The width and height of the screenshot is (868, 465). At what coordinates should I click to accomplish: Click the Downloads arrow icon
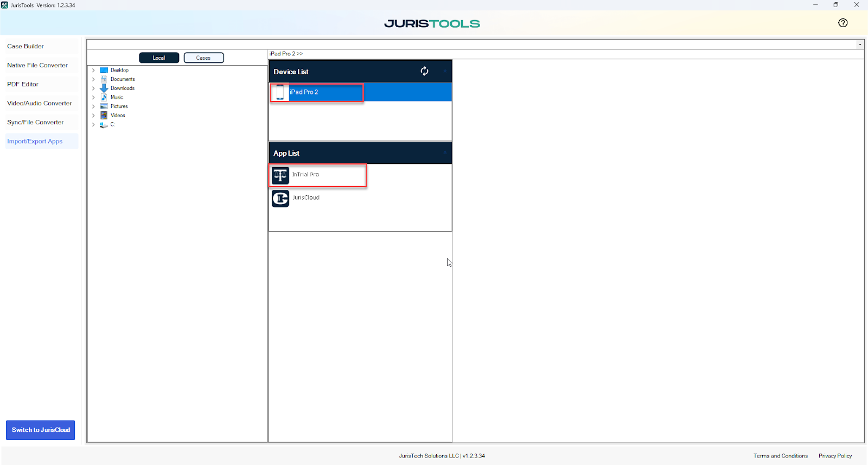click(x=104, y=88)
